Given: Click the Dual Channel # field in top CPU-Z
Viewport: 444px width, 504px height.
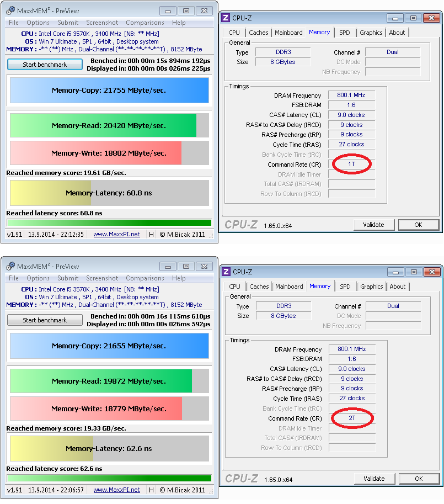Looking at the screenshot, I should coord(393,52).
